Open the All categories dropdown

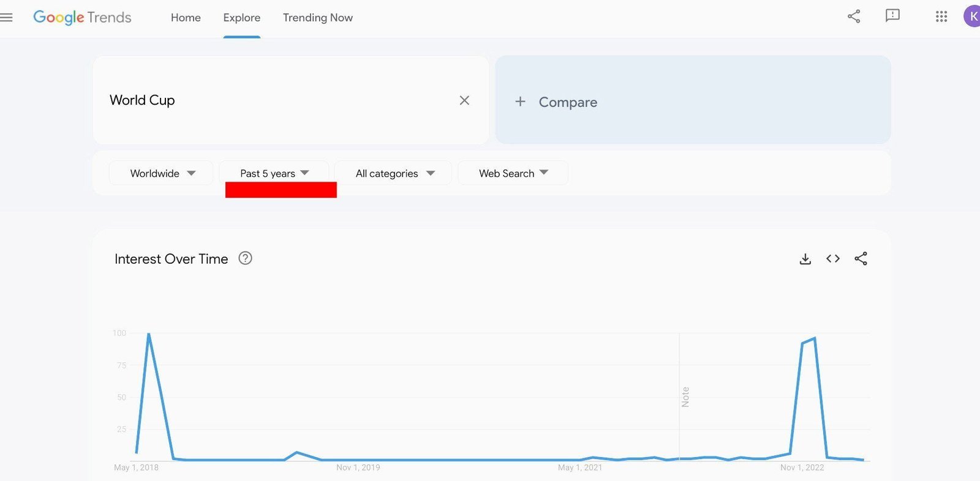(393, 173)
